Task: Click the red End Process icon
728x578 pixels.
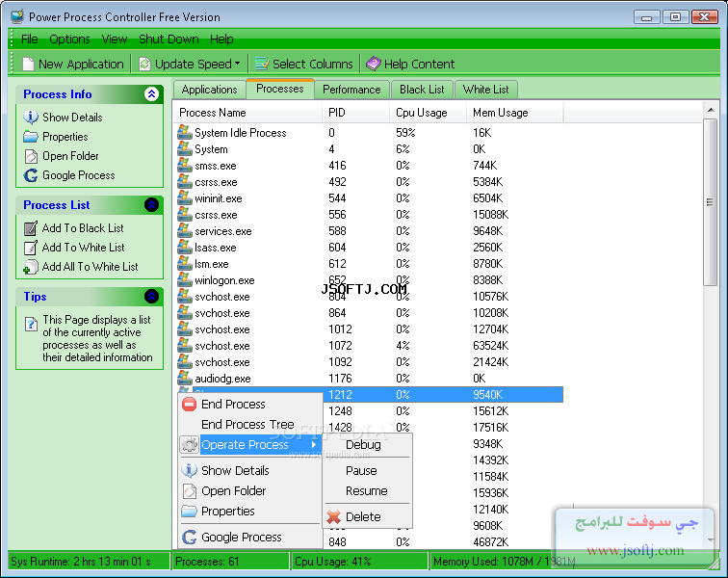Action: pos(189,405)
